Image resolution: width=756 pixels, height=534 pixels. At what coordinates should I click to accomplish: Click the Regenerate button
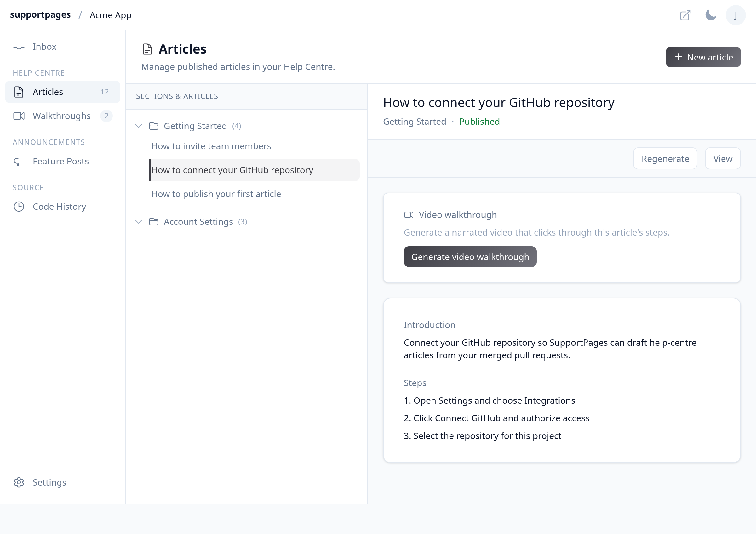click(x=665, y=159)
